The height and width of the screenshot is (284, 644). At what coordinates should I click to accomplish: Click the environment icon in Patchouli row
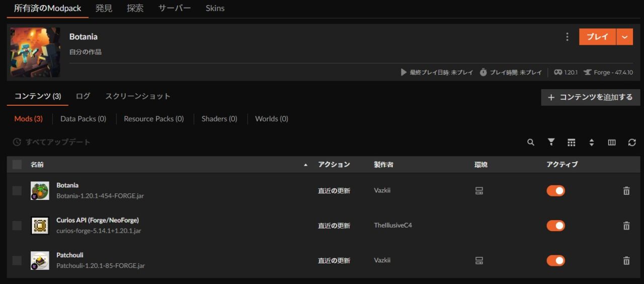pyautogui.click(x=479, y=260)
